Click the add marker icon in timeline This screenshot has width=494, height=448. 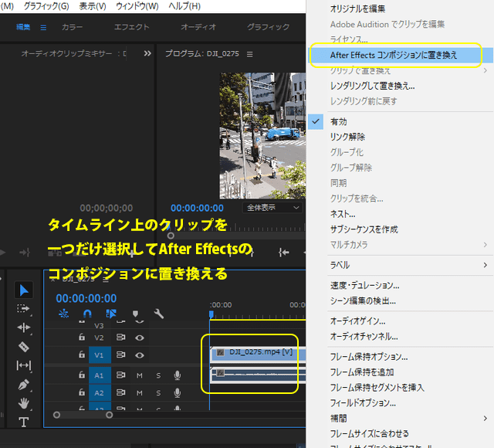[x=135, y=314]
